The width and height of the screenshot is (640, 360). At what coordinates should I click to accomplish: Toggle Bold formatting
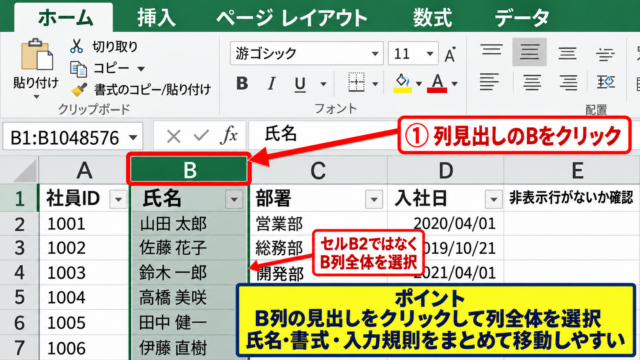242,84
